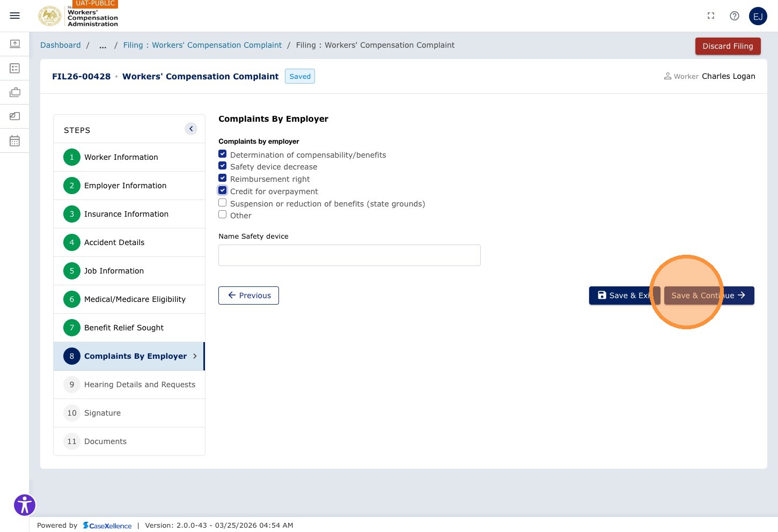Uncheck Determination of compensability/benefits
Screen dimensions: 778x532
pyautogui.click(x=222, y=154)
